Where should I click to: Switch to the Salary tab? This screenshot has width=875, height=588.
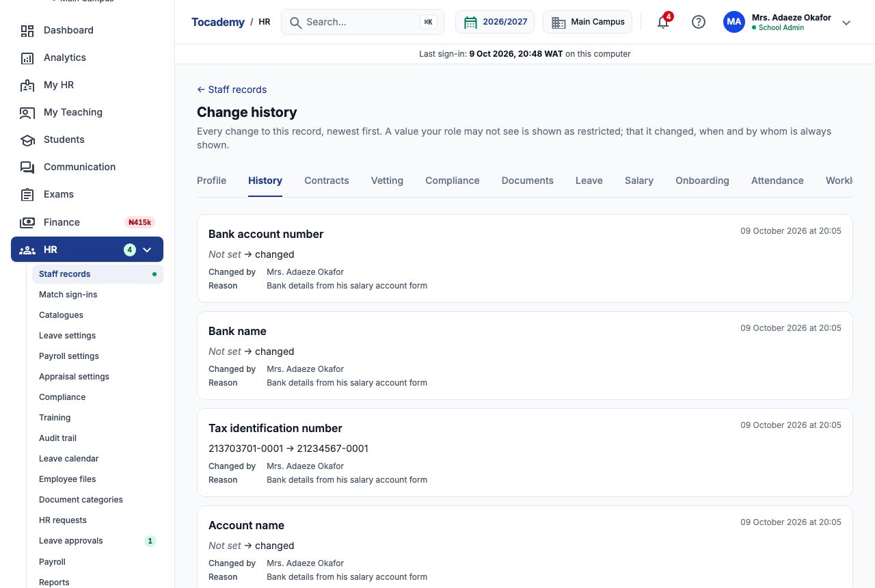tap(639, 181)
